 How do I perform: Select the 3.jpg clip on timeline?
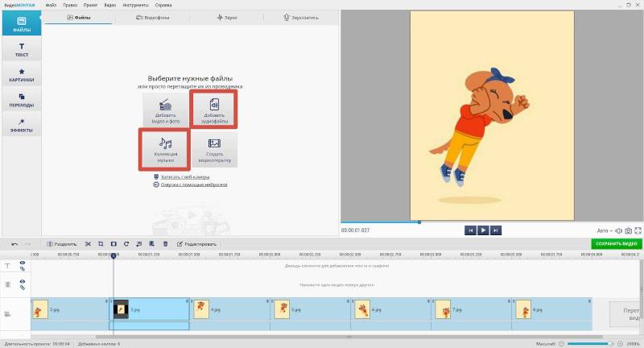pyautogui.click(x=149, y=309)
